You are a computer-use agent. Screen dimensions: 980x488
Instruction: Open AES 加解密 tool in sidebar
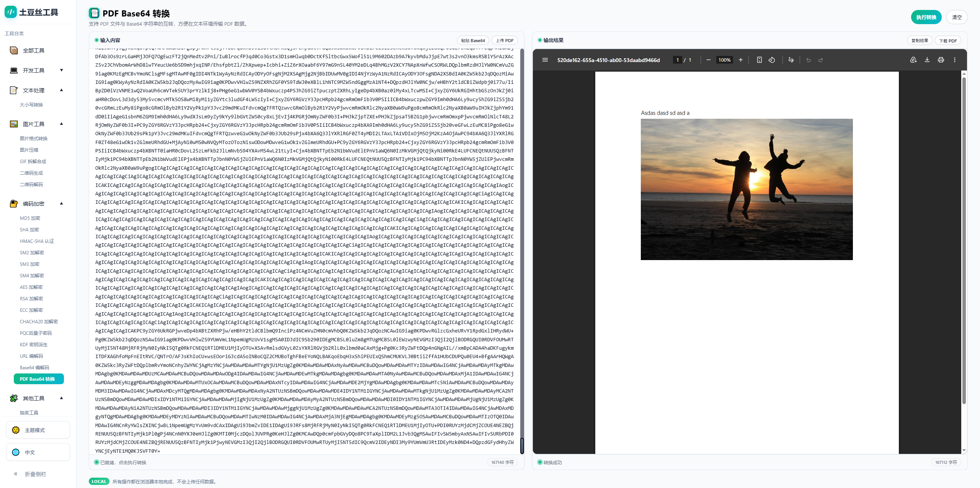coord(31,287)
